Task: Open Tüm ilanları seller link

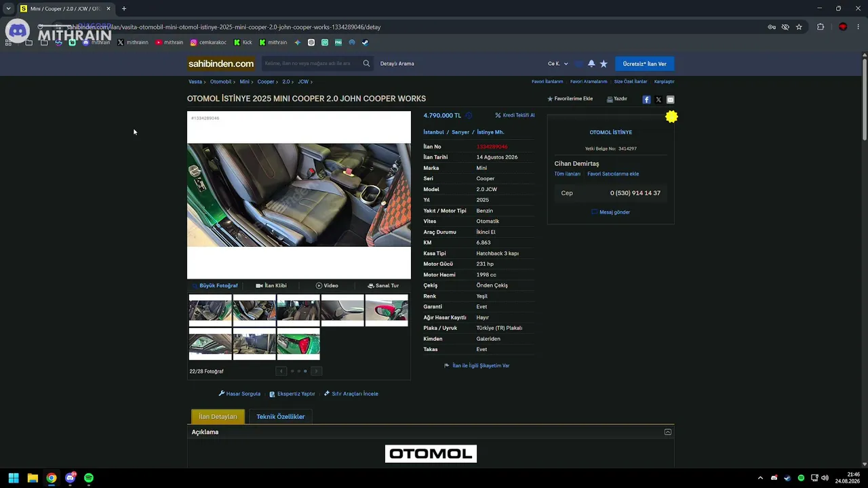Action: click(x=568, y=174)
